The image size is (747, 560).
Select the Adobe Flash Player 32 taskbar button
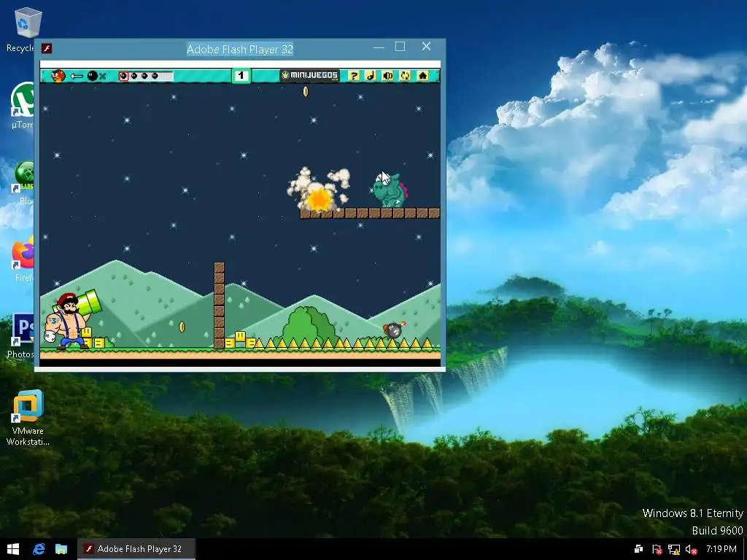coord(136,549)
